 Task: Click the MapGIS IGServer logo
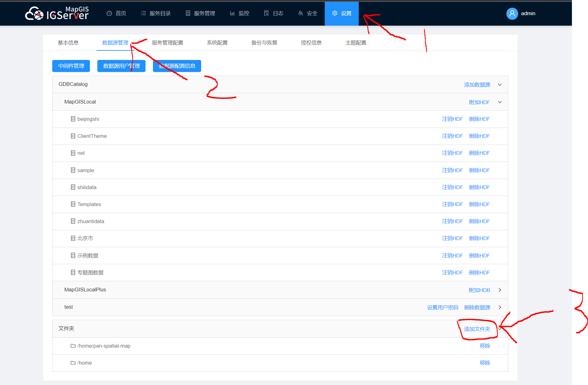(57, 13)
